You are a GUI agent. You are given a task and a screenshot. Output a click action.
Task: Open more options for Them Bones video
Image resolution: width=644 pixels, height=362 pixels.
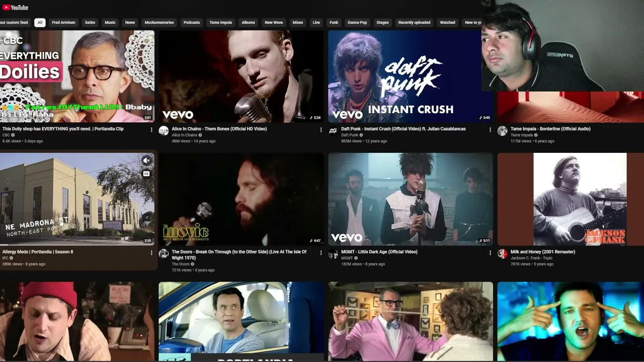(321, 130)
